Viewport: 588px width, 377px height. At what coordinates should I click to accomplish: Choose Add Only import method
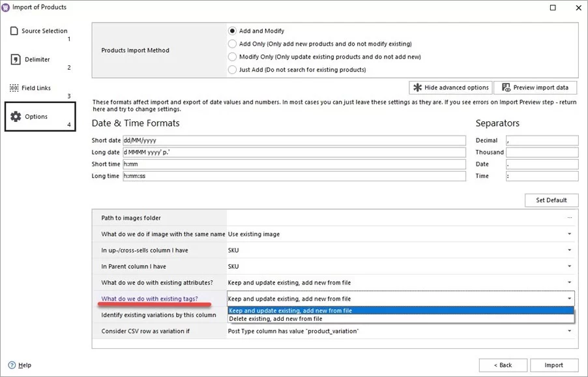tap(231, 43)
